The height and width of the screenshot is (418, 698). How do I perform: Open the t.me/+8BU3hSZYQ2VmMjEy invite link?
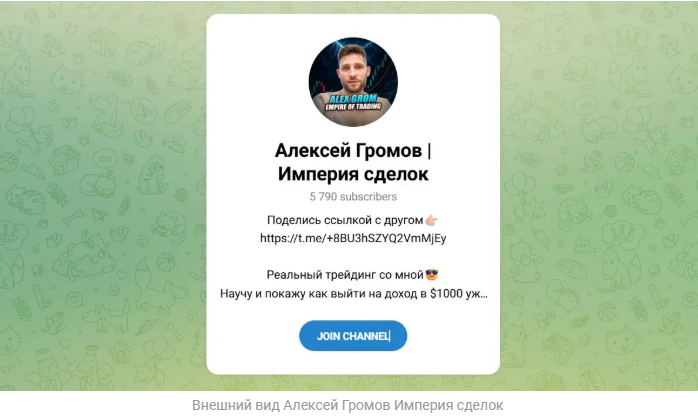tap(353, 238)
